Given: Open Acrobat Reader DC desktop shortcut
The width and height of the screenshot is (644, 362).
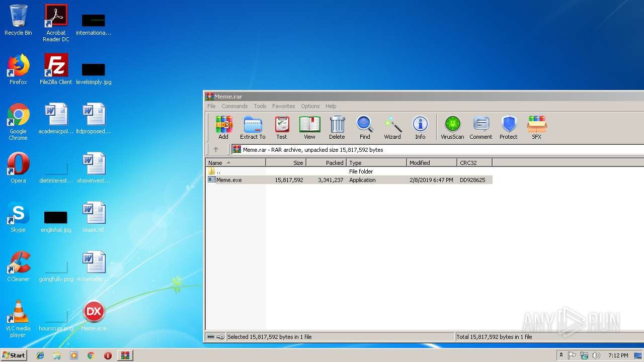Looking at the screenshot, I should [x=56, y=23].
